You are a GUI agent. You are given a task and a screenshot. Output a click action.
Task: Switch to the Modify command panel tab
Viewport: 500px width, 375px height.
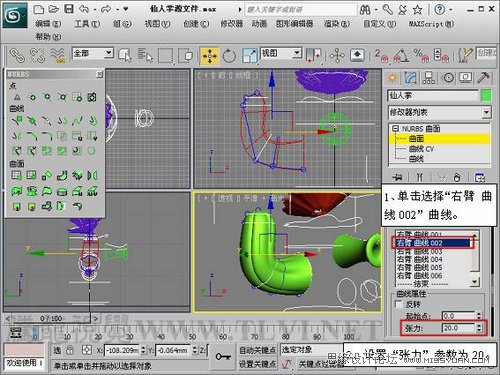click(411, 78)
